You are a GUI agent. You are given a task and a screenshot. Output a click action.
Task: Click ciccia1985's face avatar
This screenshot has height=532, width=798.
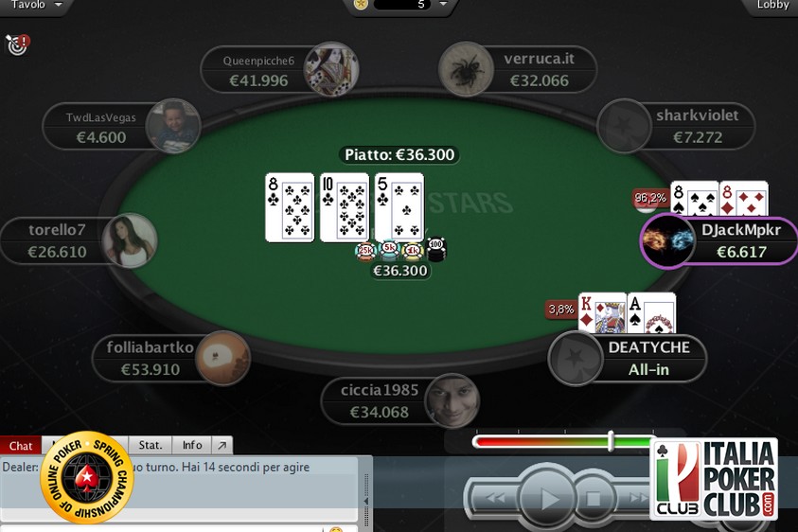click(x=452, y=400)
